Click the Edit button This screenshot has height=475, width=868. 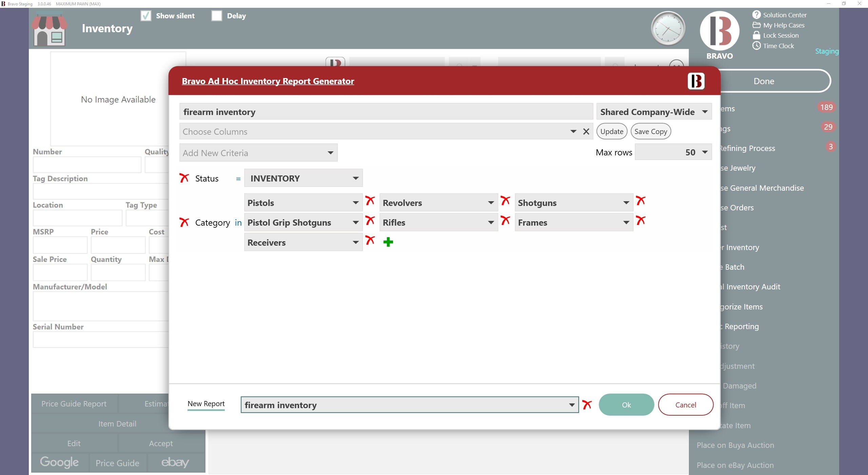(x=74, y=443)
